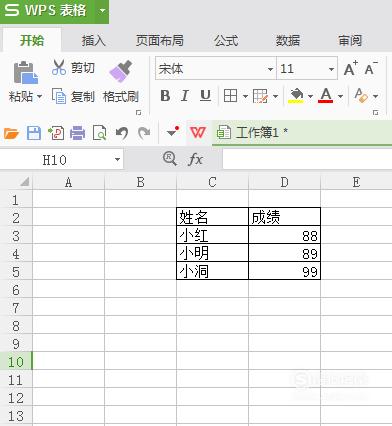Toggle Bold formatting
Image resolution: width=392 pixels, height=426 pixels.
(x=165, y=96)
